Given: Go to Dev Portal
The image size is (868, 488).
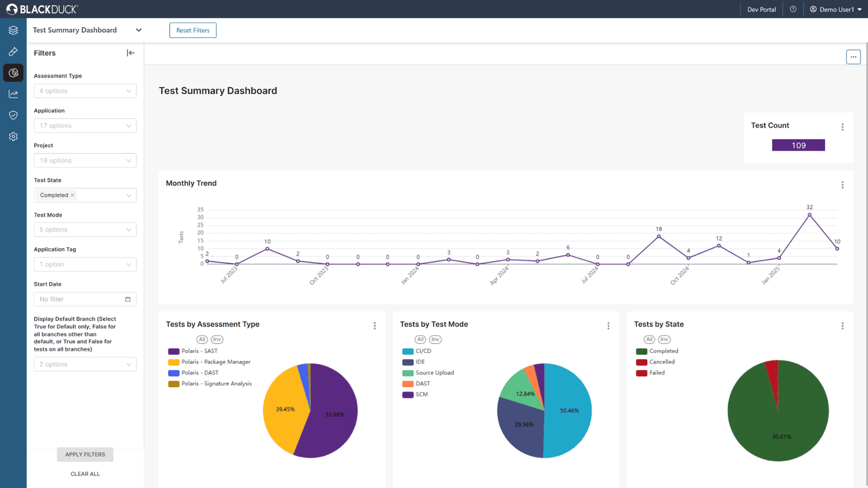Looking at the screenshot, I should pyautogui.click(x=761, y=9).
